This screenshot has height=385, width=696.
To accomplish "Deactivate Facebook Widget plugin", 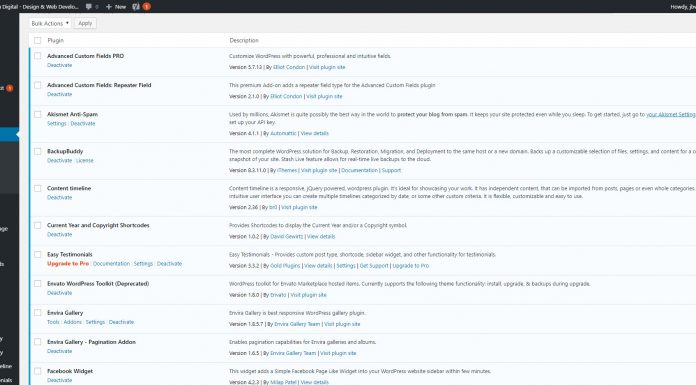I will tap(59, 380).
